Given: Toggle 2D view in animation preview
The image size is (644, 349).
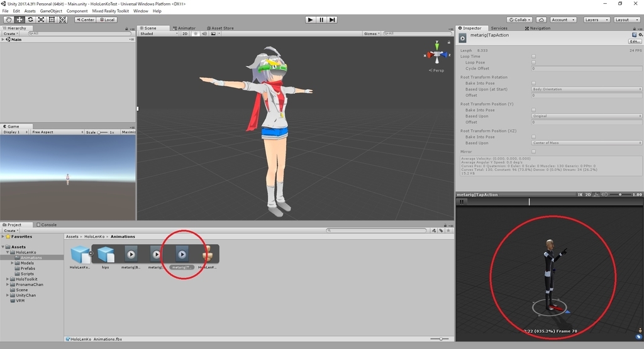Looking at the screenshot, I should (x=588, y=194).
